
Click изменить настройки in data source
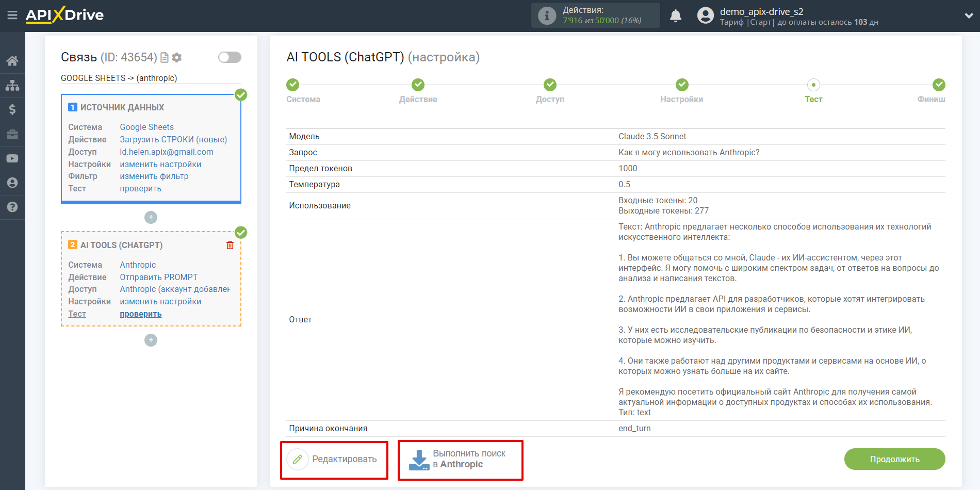[x=160, y=164]
